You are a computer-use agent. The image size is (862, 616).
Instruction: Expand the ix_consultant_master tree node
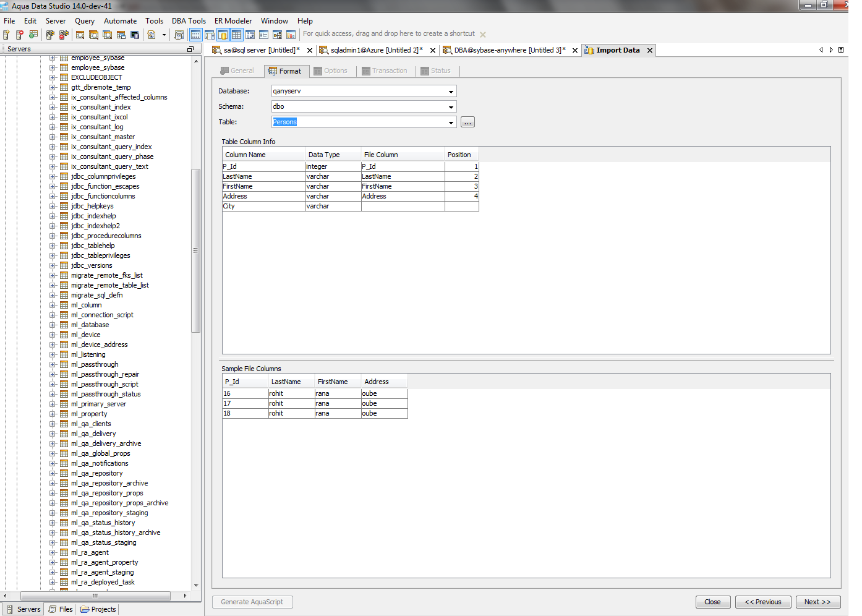[x=52, y=137]
